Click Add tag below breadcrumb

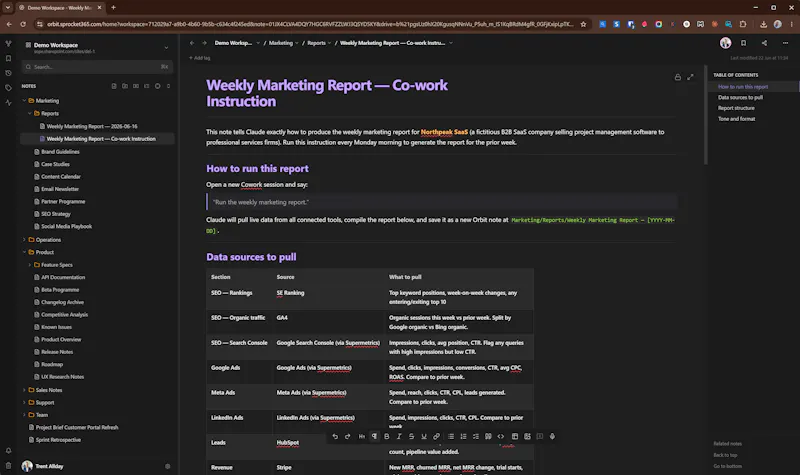(x=199, y=58)
